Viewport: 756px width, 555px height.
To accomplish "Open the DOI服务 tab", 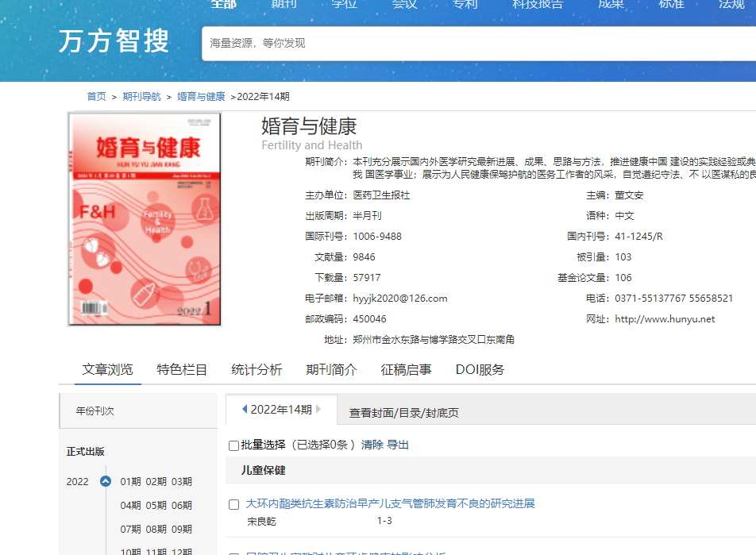I will tap(480, 370).
